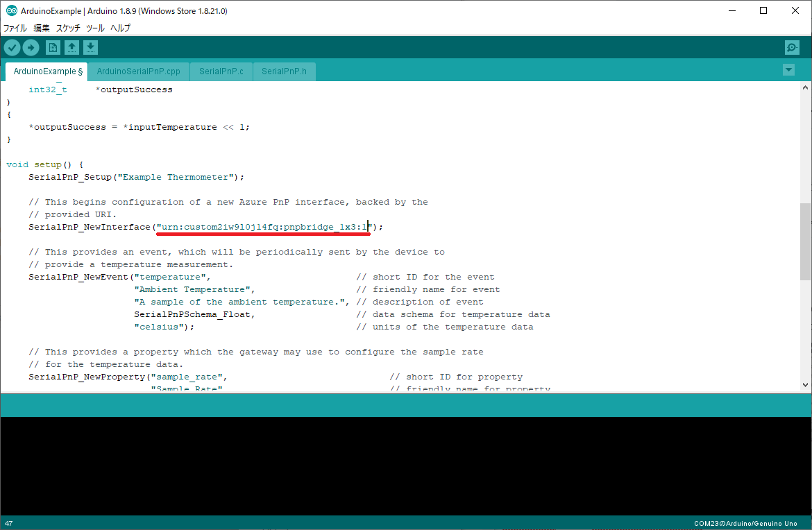Click the editor scrollbar up arrow
Viewport: 812px width, 530px height.
[805, 87]
